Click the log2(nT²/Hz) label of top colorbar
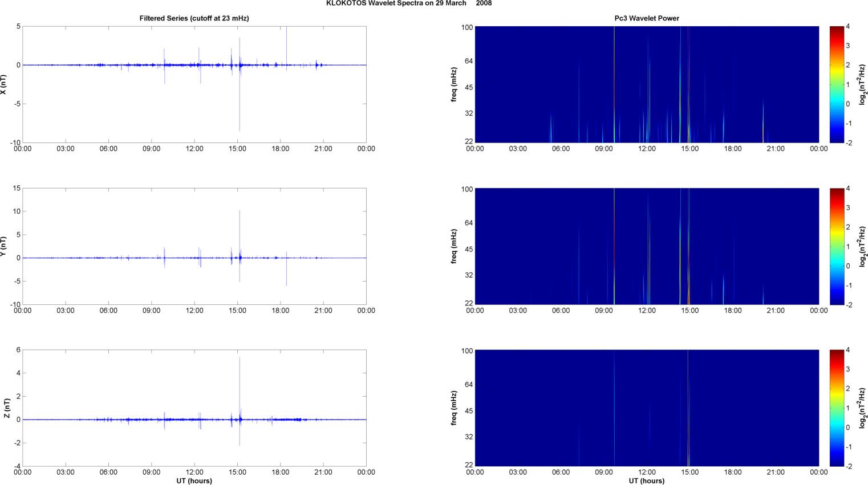Viewport: 868px width, 485px height. point(862,84)
